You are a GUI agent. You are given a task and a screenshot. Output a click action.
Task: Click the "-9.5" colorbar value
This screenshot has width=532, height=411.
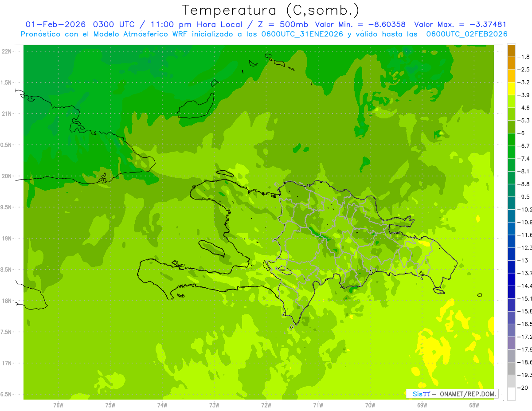click(524, 196)
